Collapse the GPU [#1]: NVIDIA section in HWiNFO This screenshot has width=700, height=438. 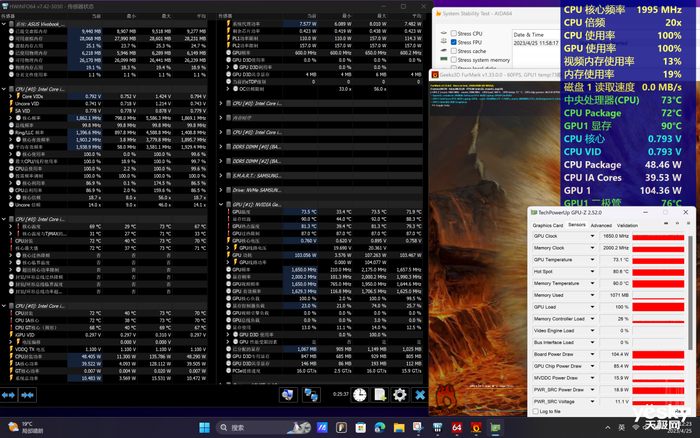pos(221,204)
